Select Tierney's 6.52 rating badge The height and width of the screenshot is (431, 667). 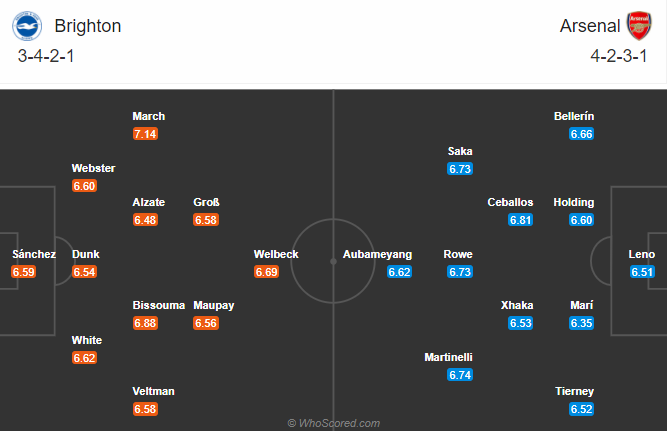tap(581, 409)
